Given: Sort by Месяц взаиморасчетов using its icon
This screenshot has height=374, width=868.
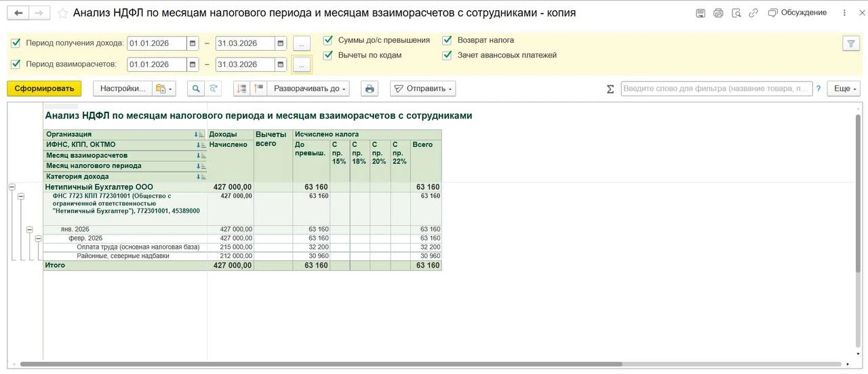Looking at the screenshot, I should click(x=200, y=156).
